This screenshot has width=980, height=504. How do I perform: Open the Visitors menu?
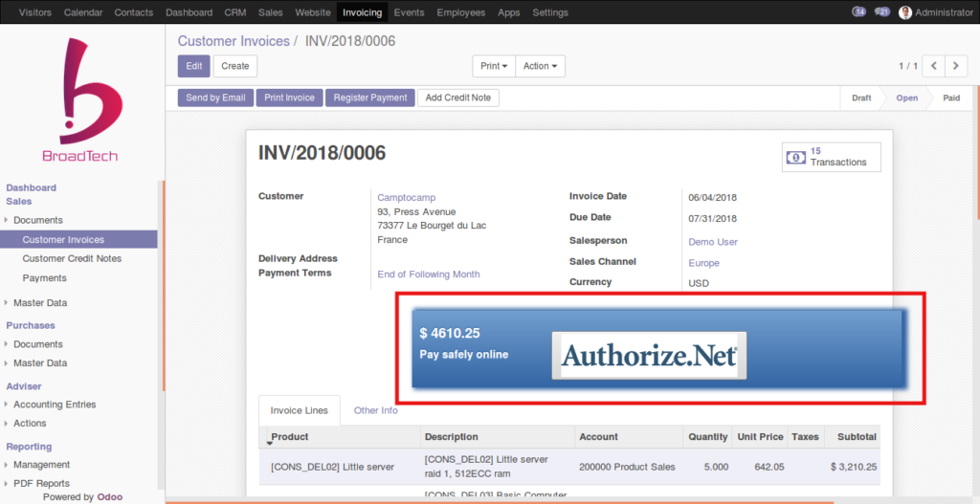pyautogui.click(x=35, y=12)
